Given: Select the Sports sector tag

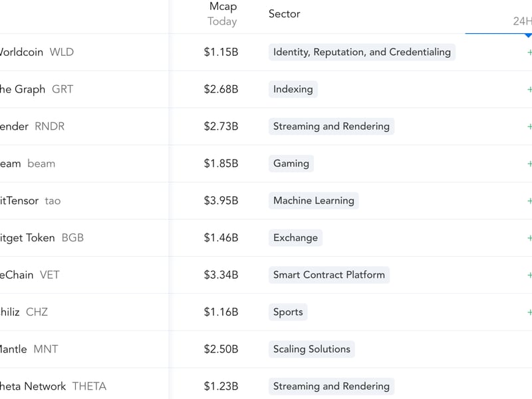Looking at the screenshot, I should (288, 312).
